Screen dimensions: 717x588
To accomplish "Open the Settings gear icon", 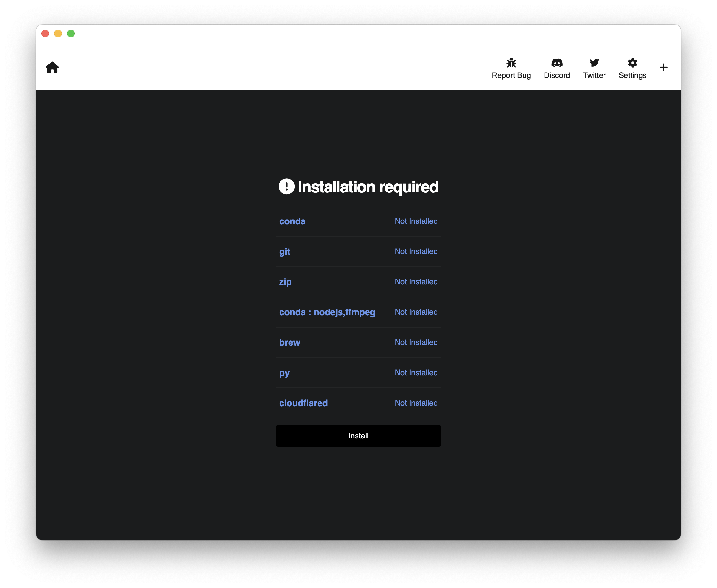I will click(x=632, y=63).
